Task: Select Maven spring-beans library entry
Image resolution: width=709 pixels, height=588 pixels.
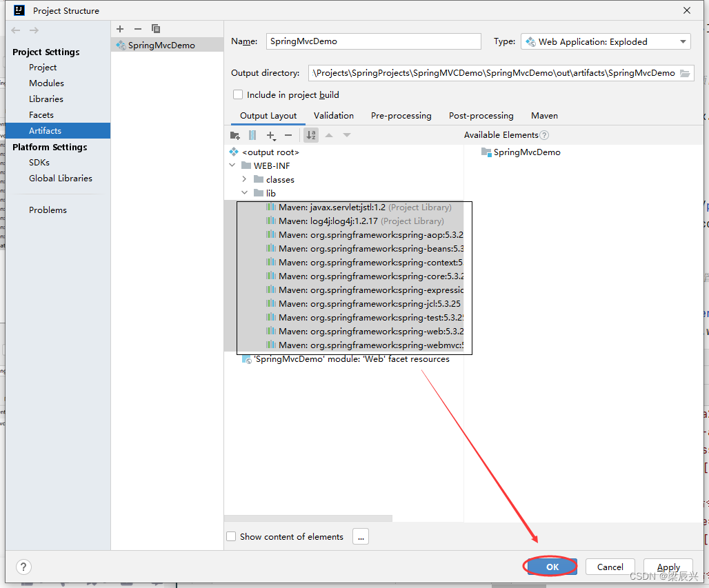Action: [x=364, y=249]
